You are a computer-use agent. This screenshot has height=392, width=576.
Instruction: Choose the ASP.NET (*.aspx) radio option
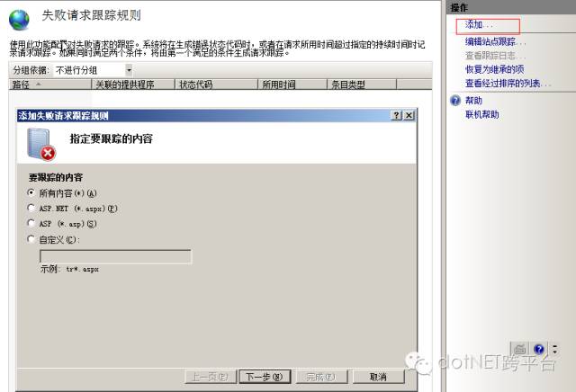(31, 208)
